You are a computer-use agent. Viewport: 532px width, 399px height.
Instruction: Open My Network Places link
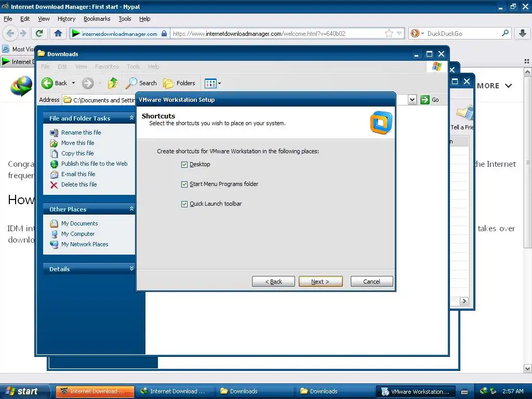[x=85, y=244]
